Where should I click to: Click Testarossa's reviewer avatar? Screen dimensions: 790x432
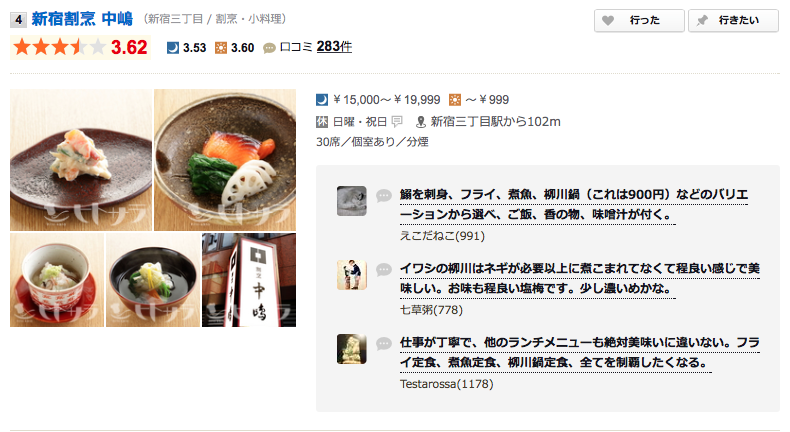[x=351, y=348]
